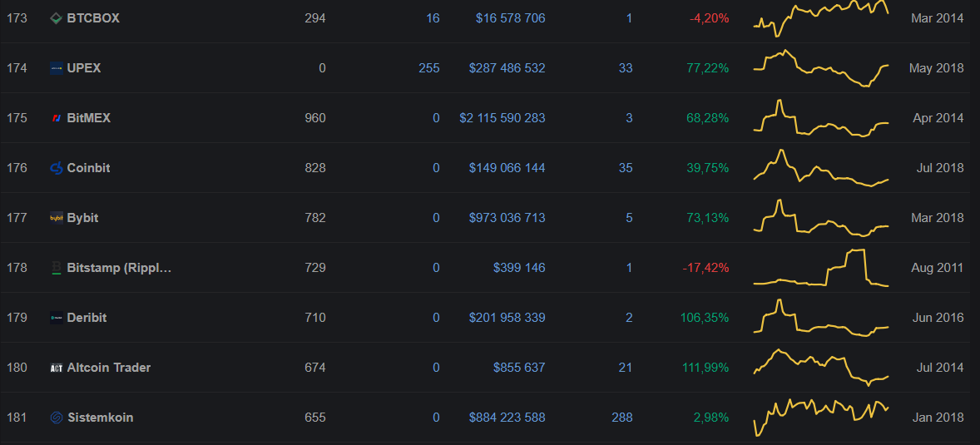Click the 106,35% change for Deribit
Screen dimensions: 980x445
705,318
